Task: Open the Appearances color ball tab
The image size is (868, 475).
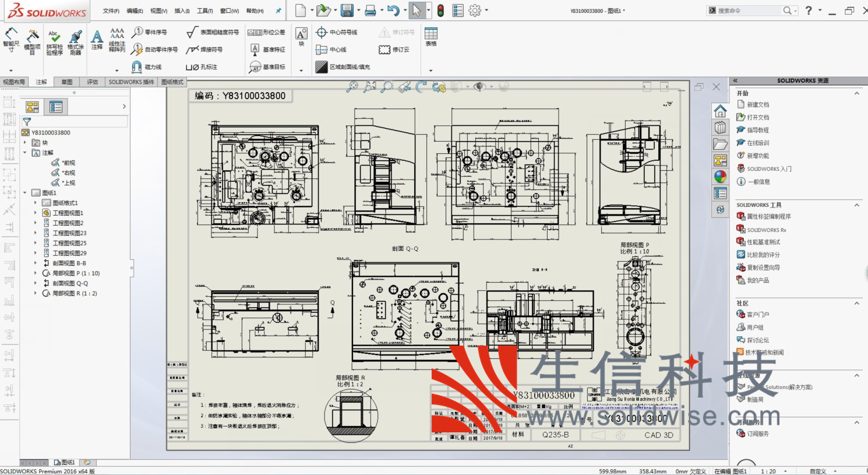Action: [721, 177]
